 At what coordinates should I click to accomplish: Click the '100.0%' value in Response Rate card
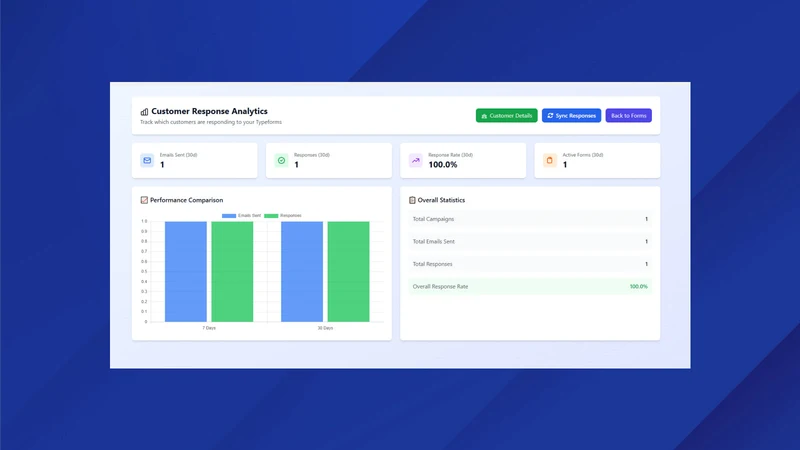pos(443,165)
